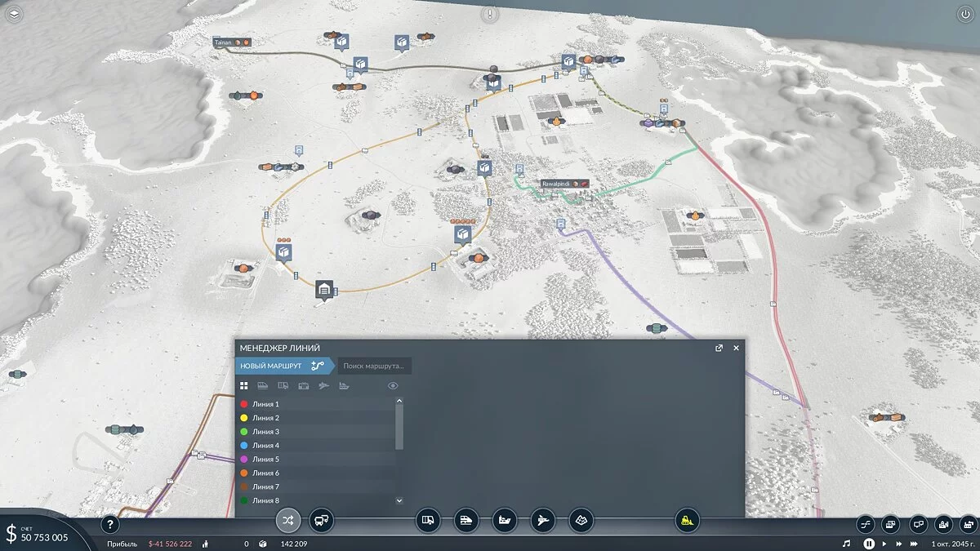Open the middle of the five overview buttons
The image size is (980, 551).
click(917, 524)
